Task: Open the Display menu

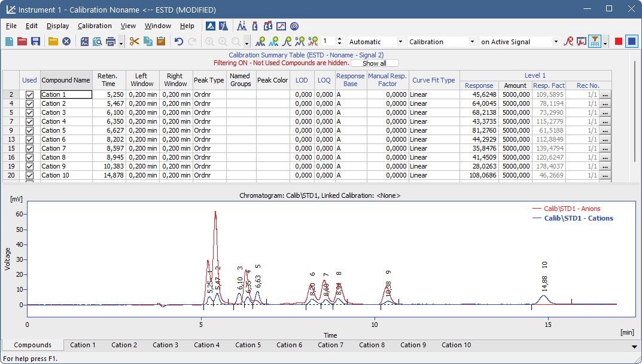Action: [57, 26]
